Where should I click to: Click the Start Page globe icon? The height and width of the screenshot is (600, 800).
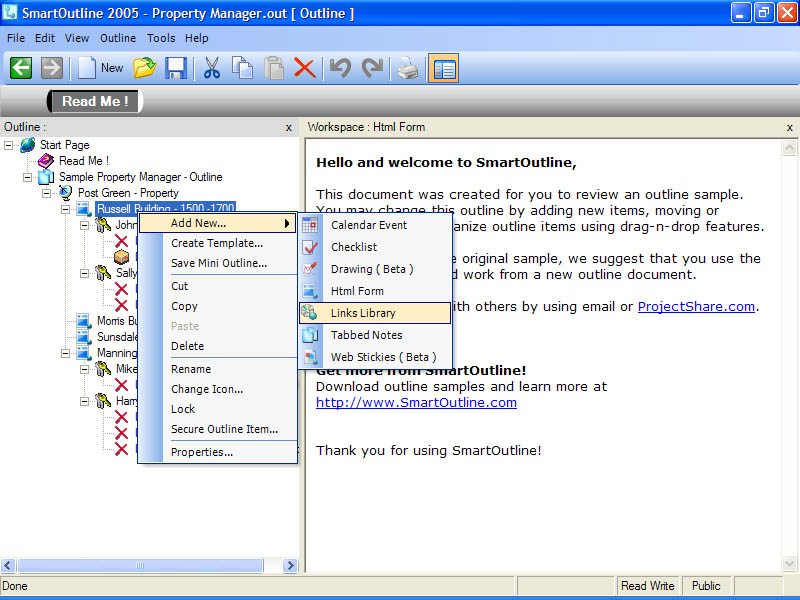(x=28, y=145)
